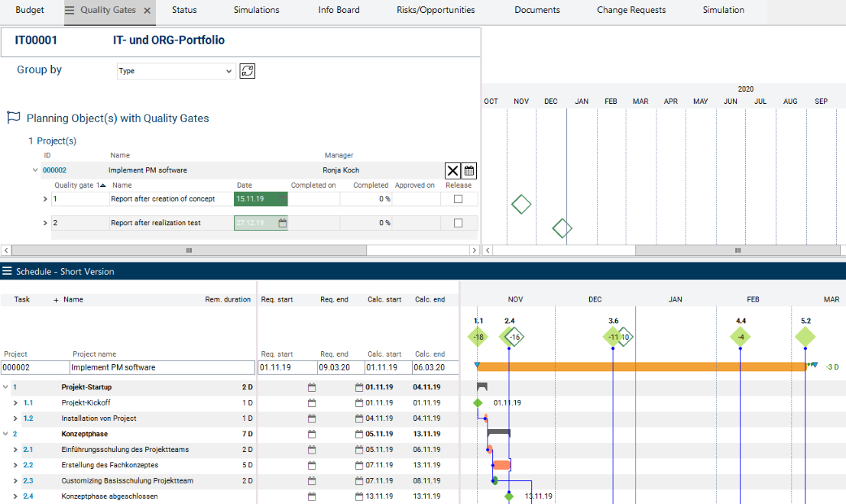Click the X icon in project 000002 row
The width and height of the screenshot is (846, 504).
(452, 171)
